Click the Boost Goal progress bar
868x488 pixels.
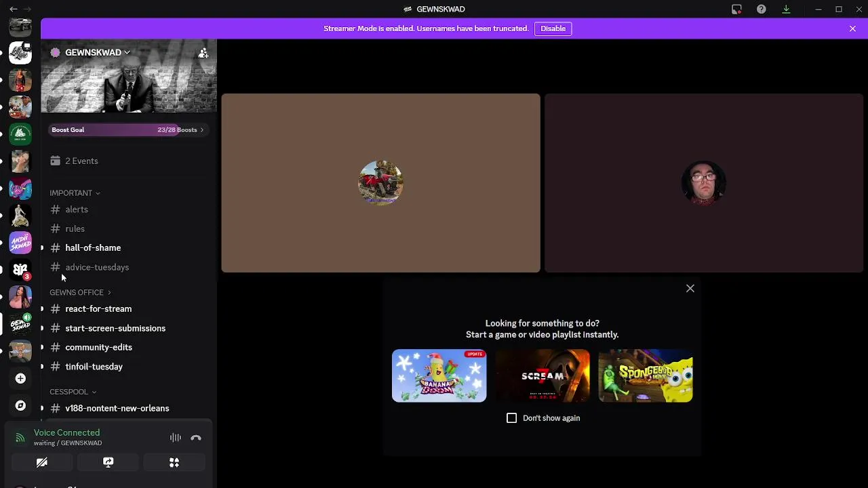click(129, 130)
